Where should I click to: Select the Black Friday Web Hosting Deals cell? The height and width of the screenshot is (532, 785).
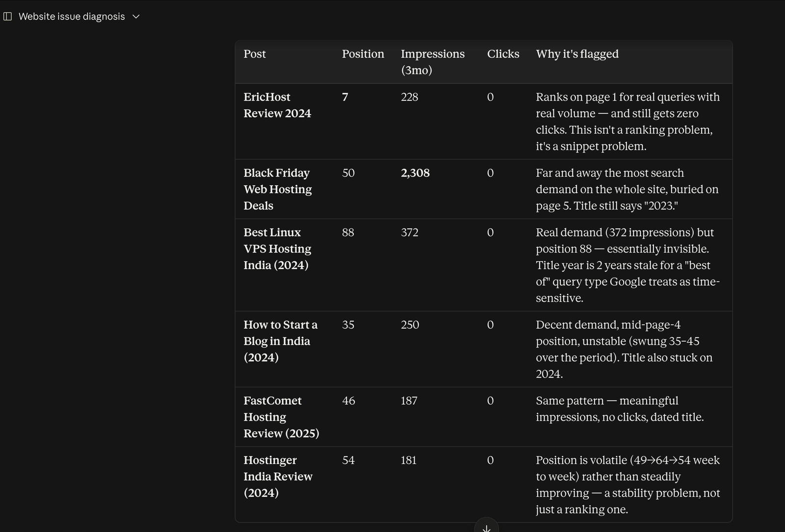[278, 189]
